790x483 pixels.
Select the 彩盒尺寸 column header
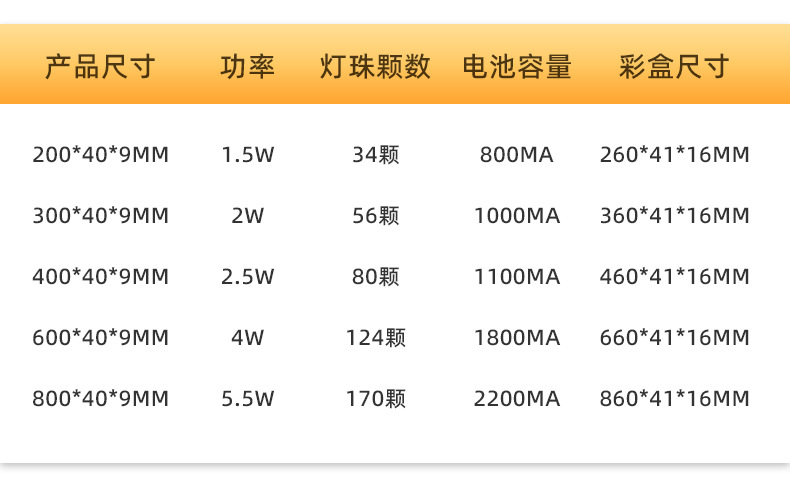[674, 67]
